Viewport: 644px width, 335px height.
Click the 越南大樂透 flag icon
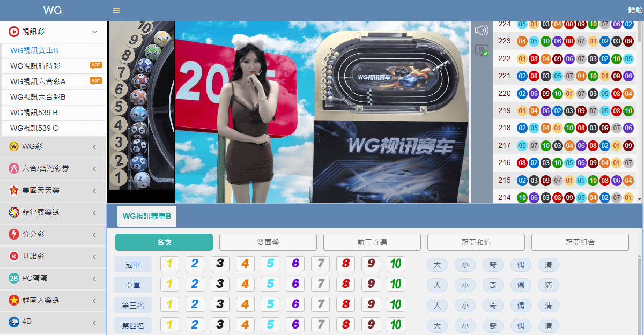click(x=14, y=300)
